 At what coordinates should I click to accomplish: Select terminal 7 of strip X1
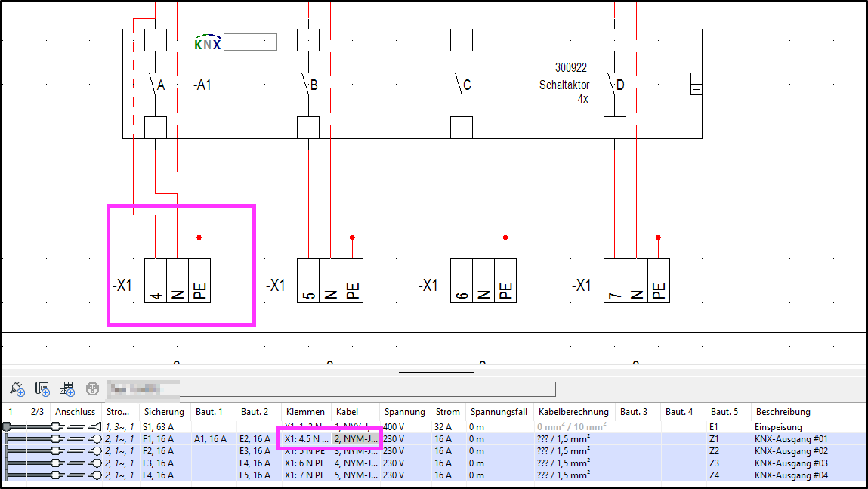click(x=614, y=280)
